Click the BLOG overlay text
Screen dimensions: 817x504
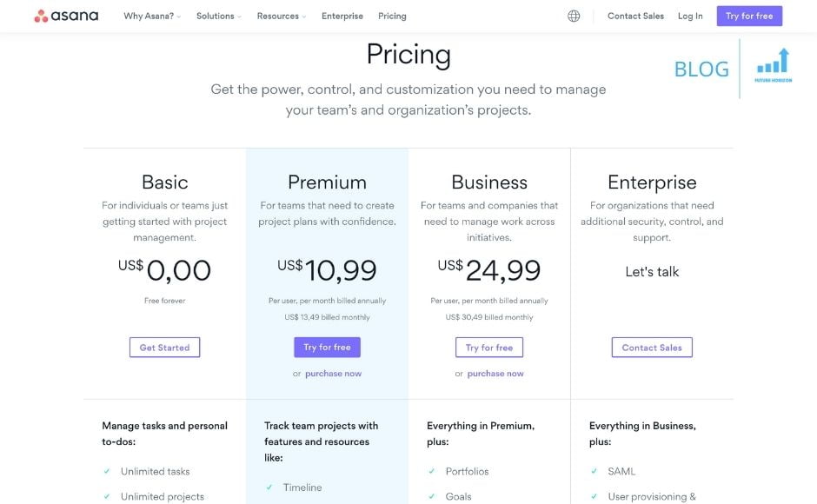click(x=701, y=70)
